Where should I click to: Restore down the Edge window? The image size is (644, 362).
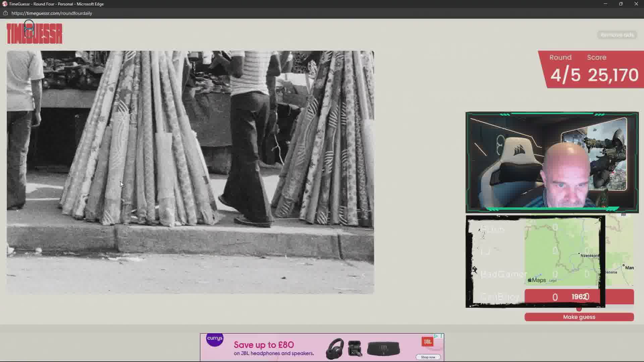point(621,4)
